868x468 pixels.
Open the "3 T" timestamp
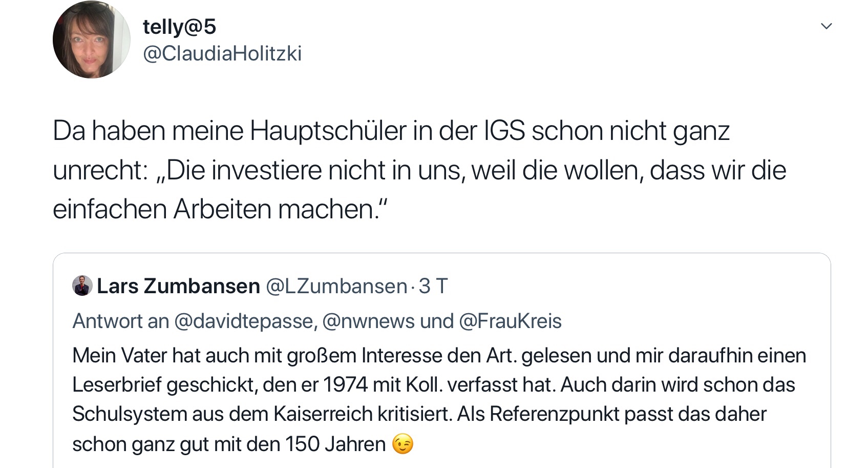point(433,286)
